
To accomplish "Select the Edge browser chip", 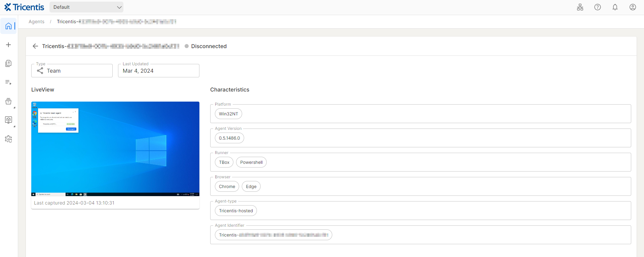I will [251, 186].
